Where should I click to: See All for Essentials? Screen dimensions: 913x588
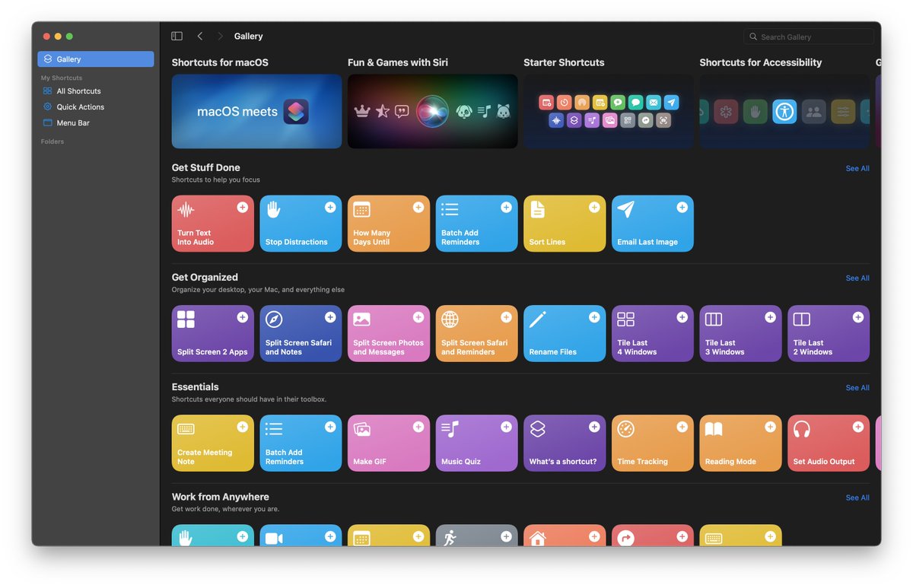pos(857,388)
